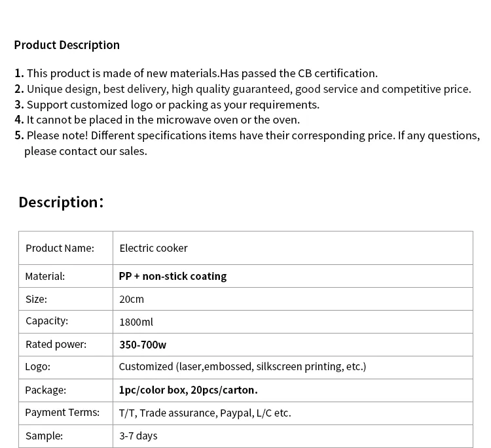Click the '350-700w' rated power value

click(143, 345)
